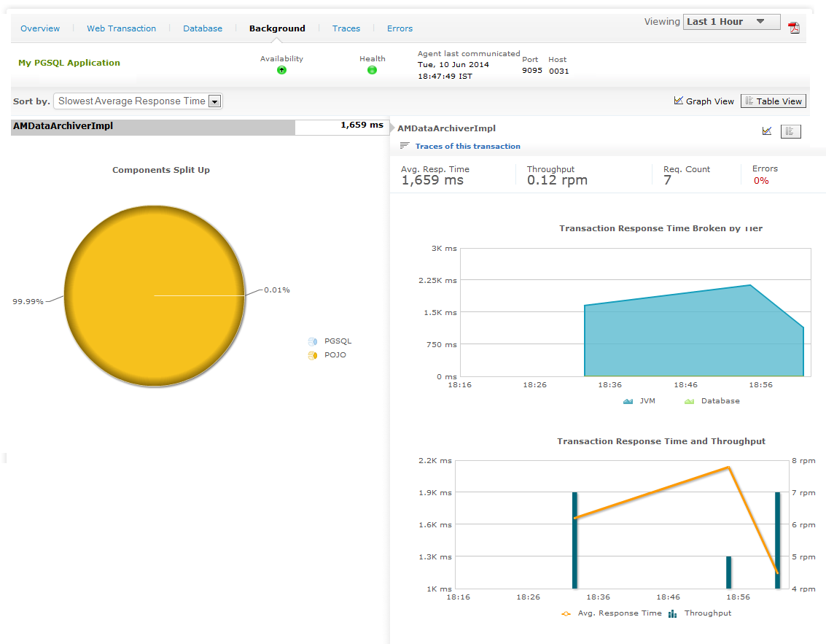Viewport: 826px width, 644px height.
Task: Click the POJO legend icon
Action: pyautogui.click(x=313, y=355)
